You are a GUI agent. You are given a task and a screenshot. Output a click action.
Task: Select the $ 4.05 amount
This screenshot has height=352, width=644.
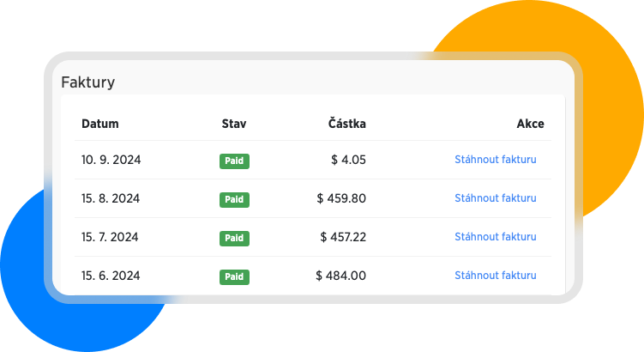[348, 160]
